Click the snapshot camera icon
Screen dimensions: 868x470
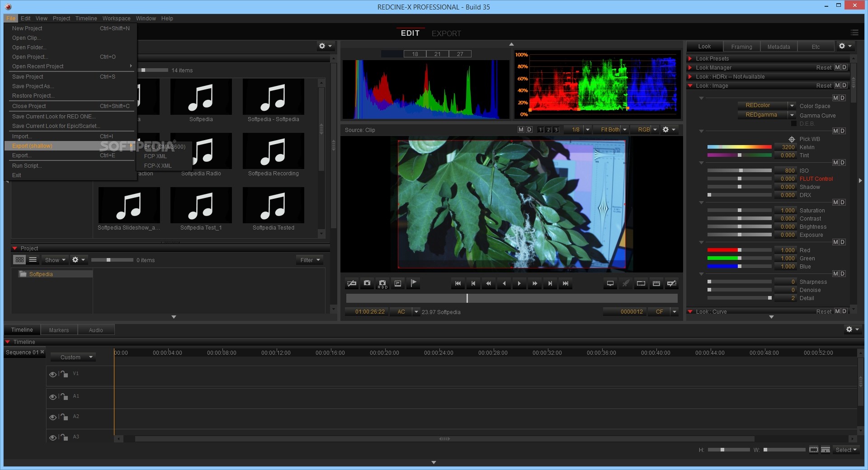[x=367, y=283]
